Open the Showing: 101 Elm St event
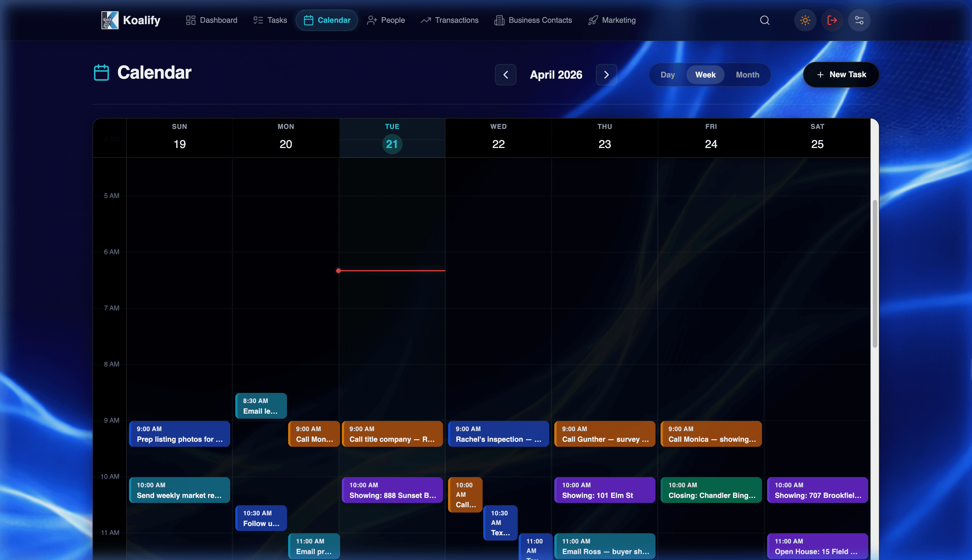Viewport: 972px width, 560px height. tap(604, 490)
